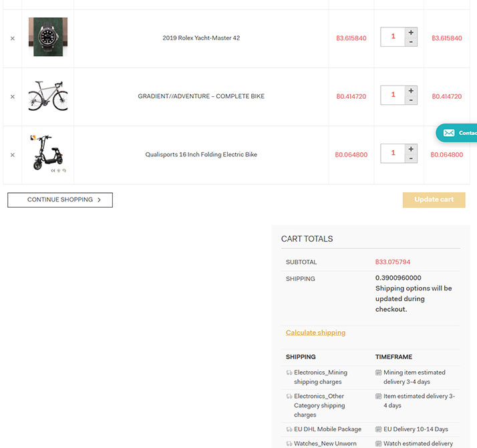Screen dimensions: 477x448
Task: Focus the Rolex quantity input field
Action: [x=393, y=37]
